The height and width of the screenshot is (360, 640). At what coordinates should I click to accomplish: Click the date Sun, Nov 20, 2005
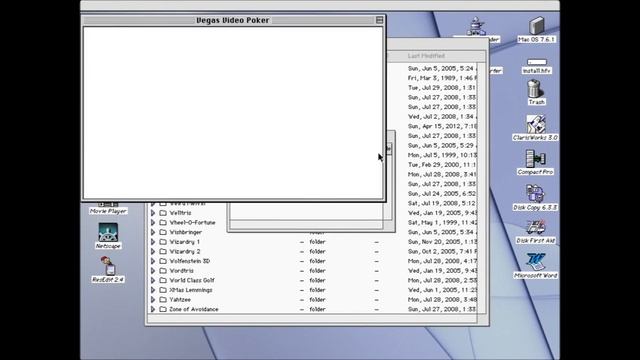pos(442,242)
